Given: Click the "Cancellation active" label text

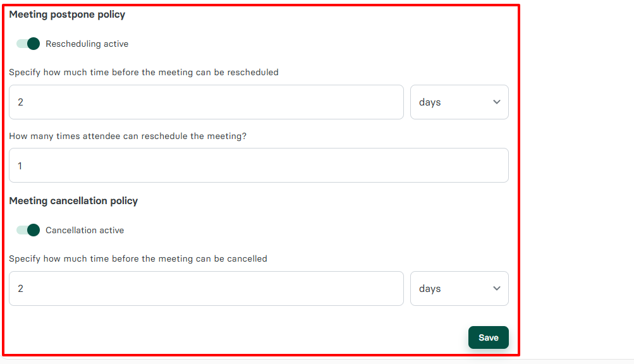Looking at the screenshot, I should (85, 230).
